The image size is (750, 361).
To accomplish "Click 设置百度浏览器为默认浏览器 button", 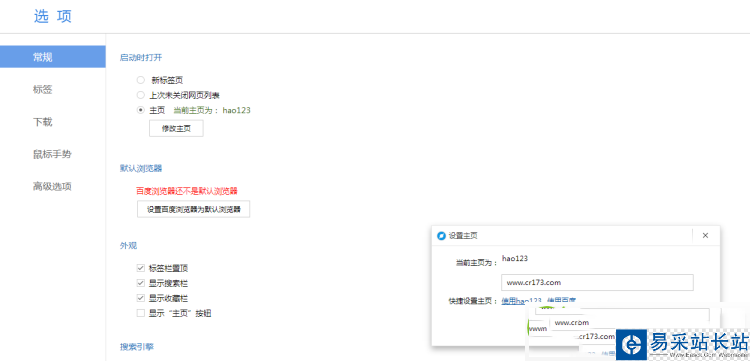I will [193, 209].
